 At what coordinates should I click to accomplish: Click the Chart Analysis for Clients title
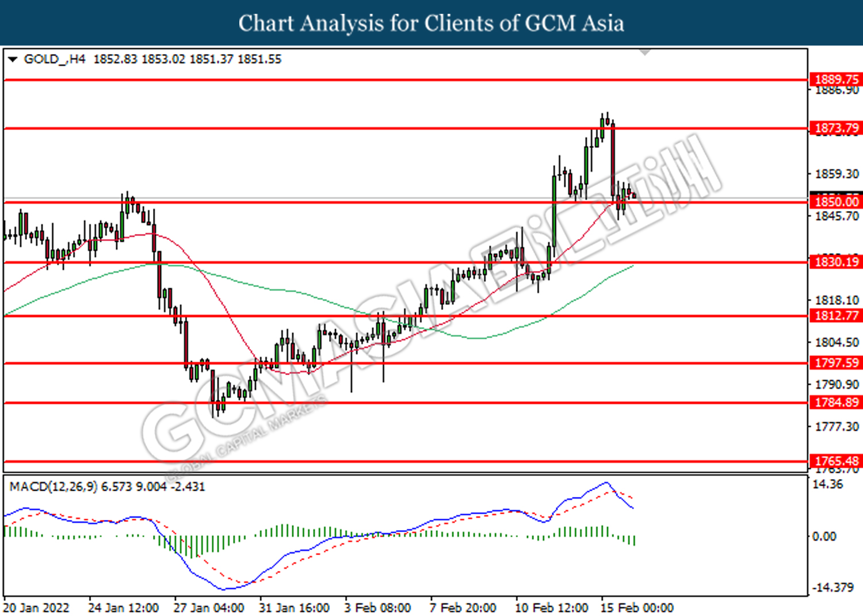coord(431,23)
